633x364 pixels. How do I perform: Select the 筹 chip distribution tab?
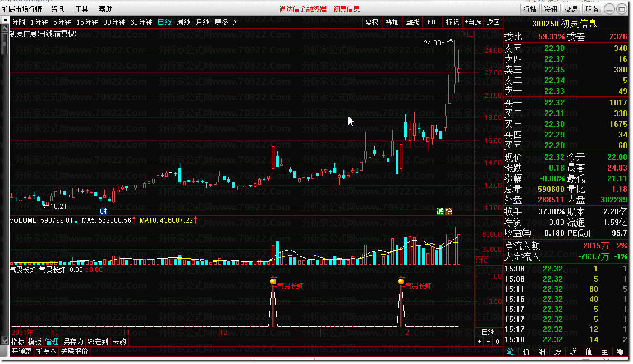(621, 352)
